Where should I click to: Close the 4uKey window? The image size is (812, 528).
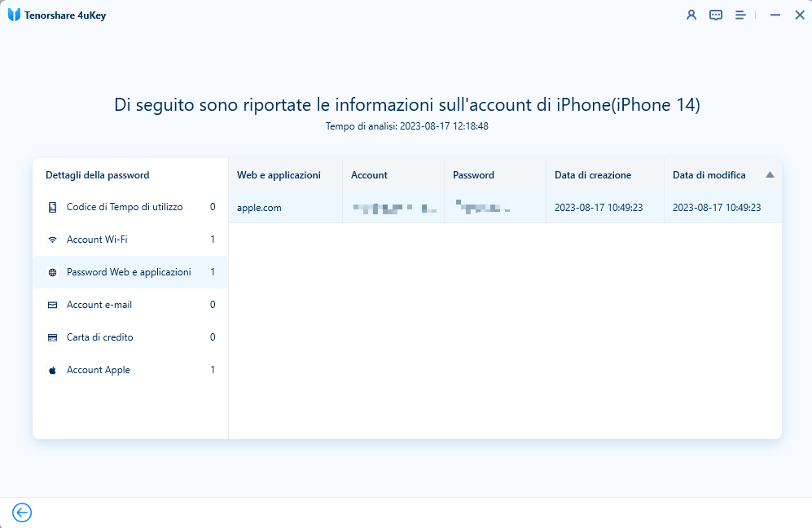[x=800, y=15]
